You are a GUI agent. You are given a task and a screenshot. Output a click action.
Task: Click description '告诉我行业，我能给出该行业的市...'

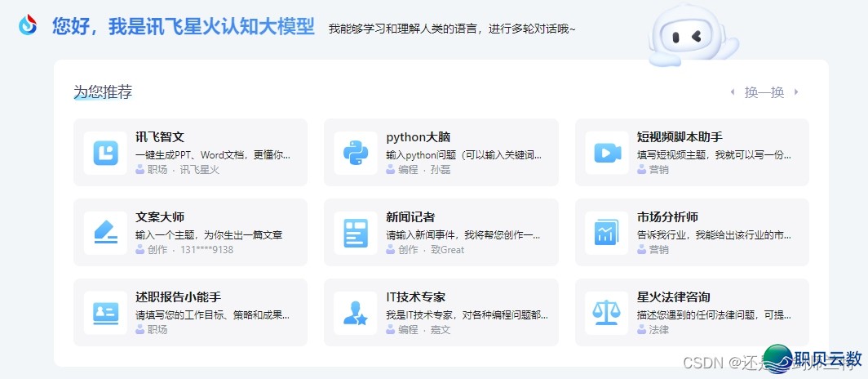[714, 235]
